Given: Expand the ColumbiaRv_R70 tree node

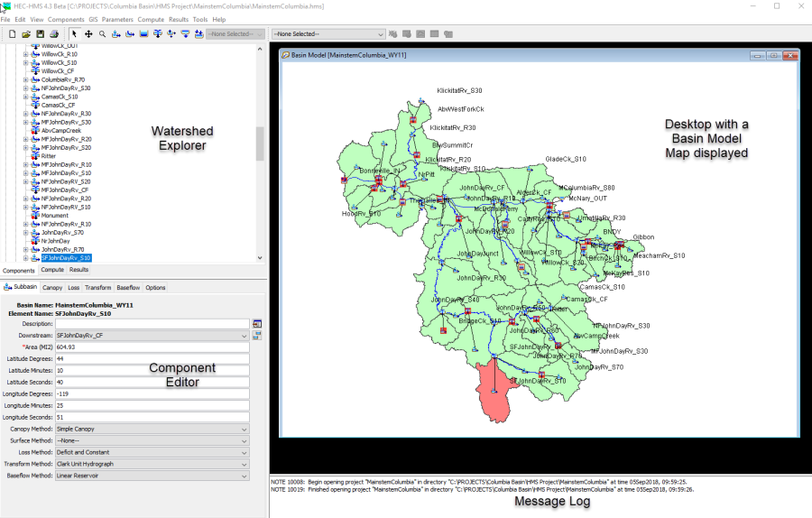Looking at the screenshot, I should click(x=25, y=79).
